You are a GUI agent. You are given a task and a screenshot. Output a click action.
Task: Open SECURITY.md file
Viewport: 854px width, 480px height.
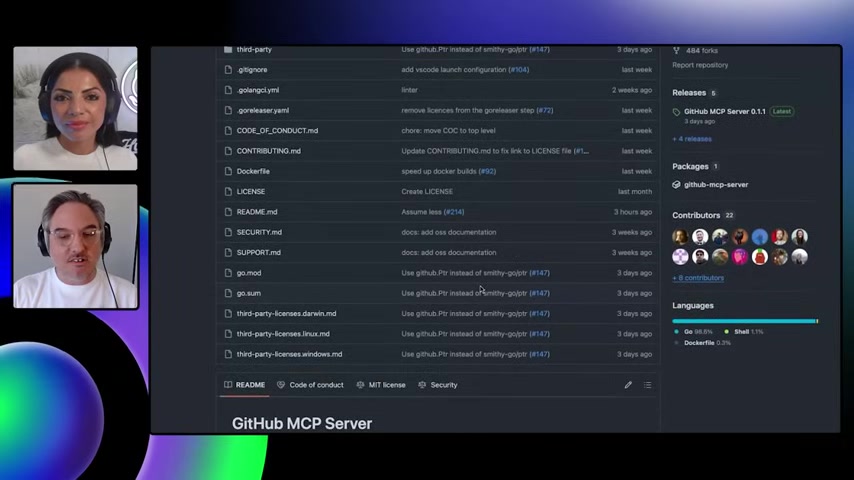tap(259, 232)
